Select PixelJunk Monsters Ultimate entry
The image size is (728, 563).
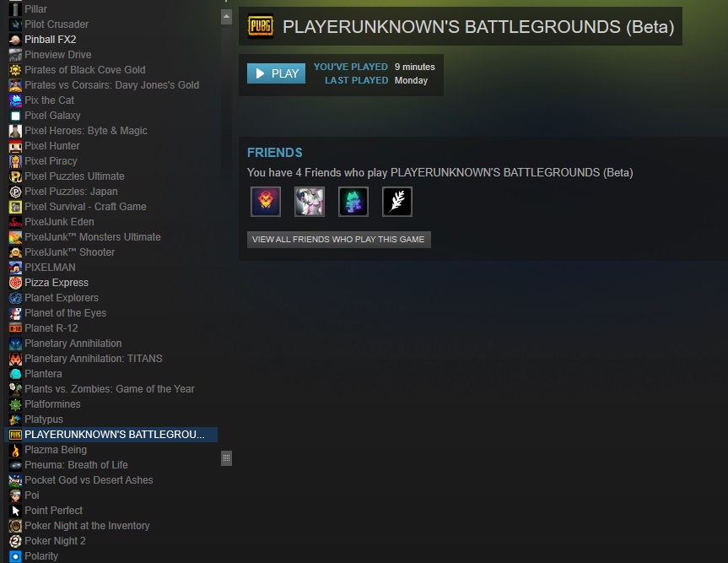click(93, 237)
